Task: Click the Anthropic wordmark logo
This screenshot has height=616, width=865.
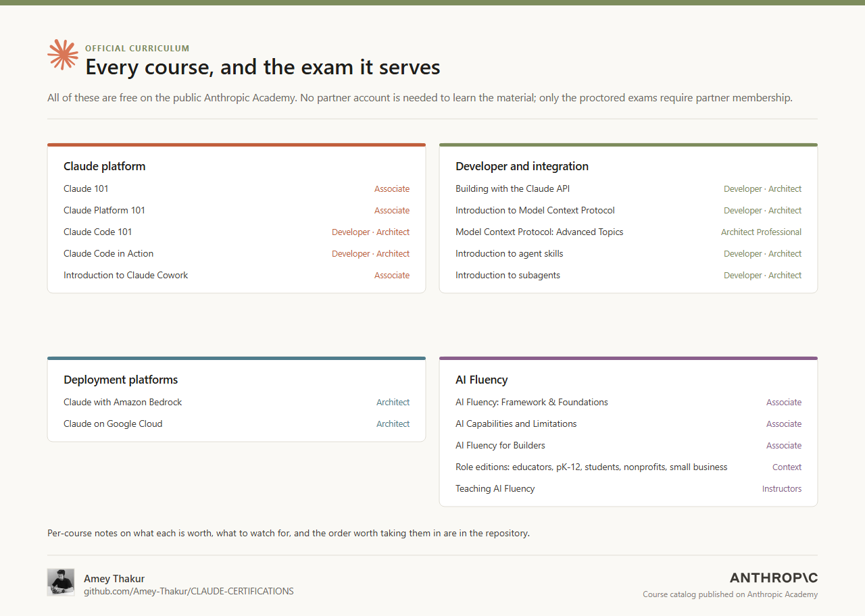Action: click(774, 577)
